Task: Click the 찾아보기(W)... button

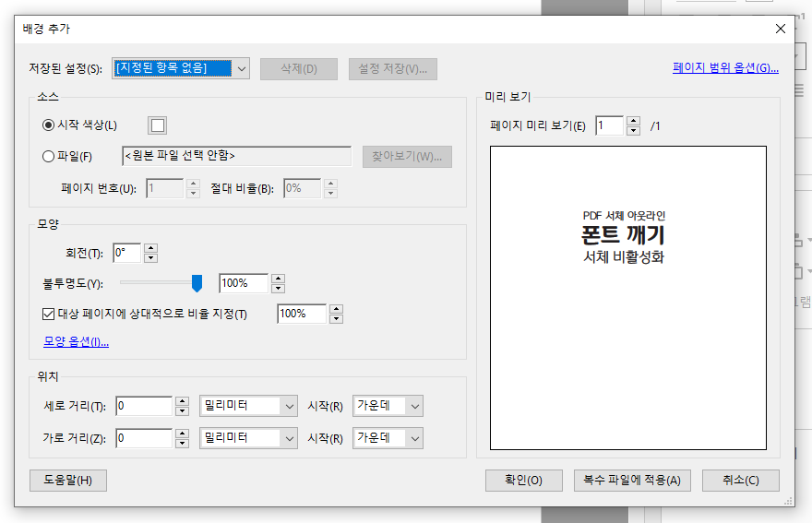Action: click(x=407, y=157)
